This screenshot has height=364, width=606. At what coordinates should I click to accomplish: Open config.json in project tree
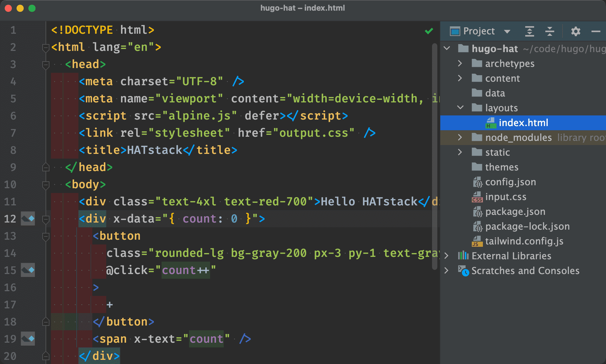pyautogui.click(x=510, y=182)
